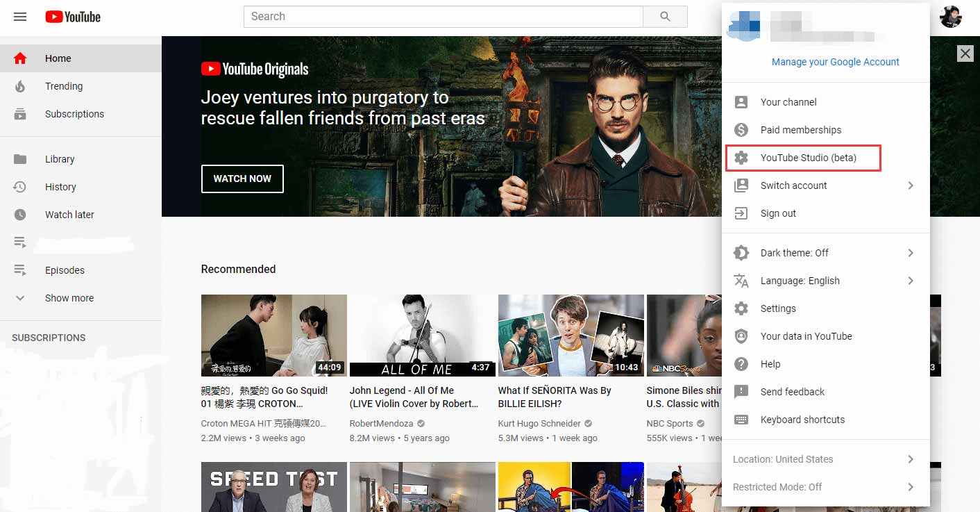
Task: Play the Go Go Squid video thumbnail
Action: 274,336
